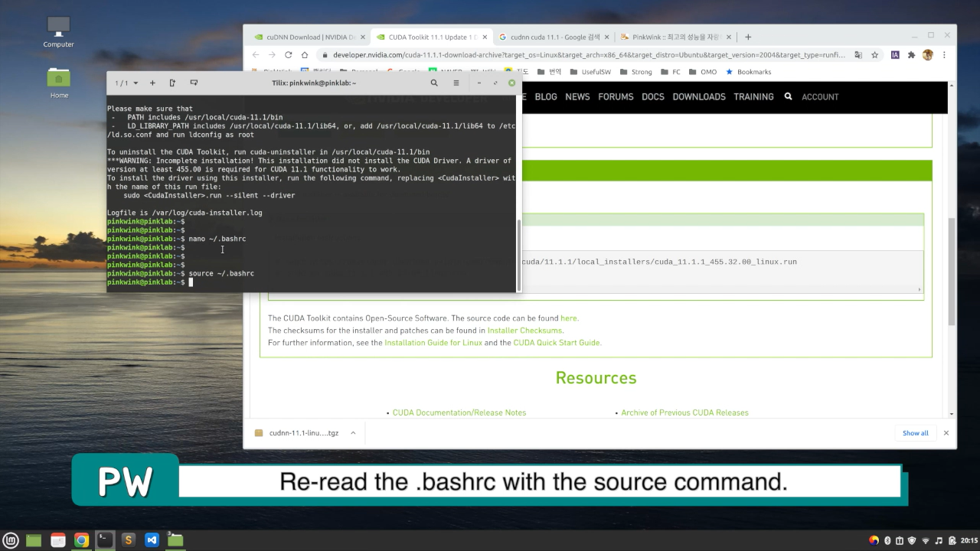Click the Chrome address bar URL
This screenshot has height=551, width=980.
[x=589, y=55]
